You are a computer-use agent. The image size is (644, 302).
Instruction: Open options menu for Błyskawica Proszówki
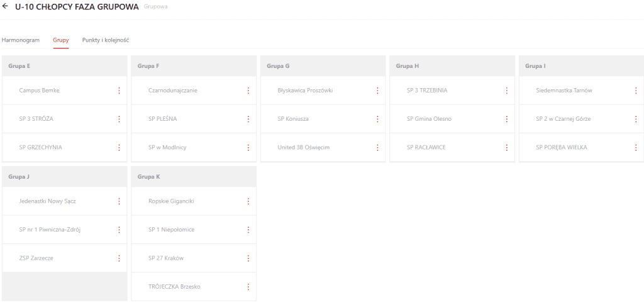(x=377, y=91)
